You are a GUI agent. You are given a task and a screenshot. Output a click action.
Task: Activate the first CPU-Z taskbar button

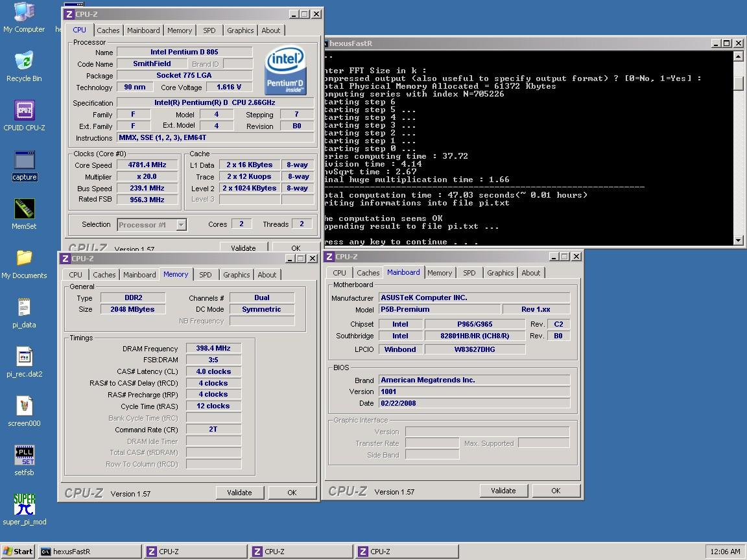[x=195, y=552]
